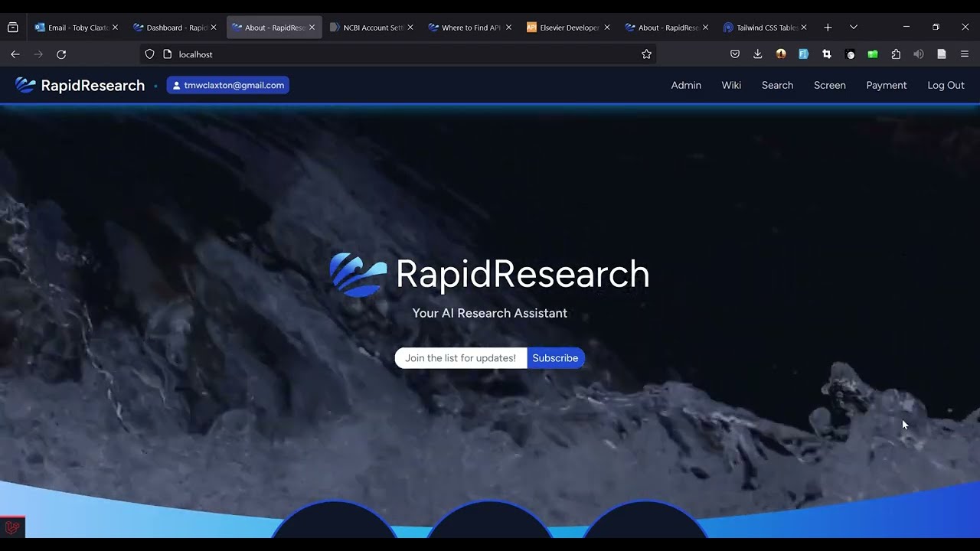
Task: Click the speaker extension icon
Action: click(919, 54)
